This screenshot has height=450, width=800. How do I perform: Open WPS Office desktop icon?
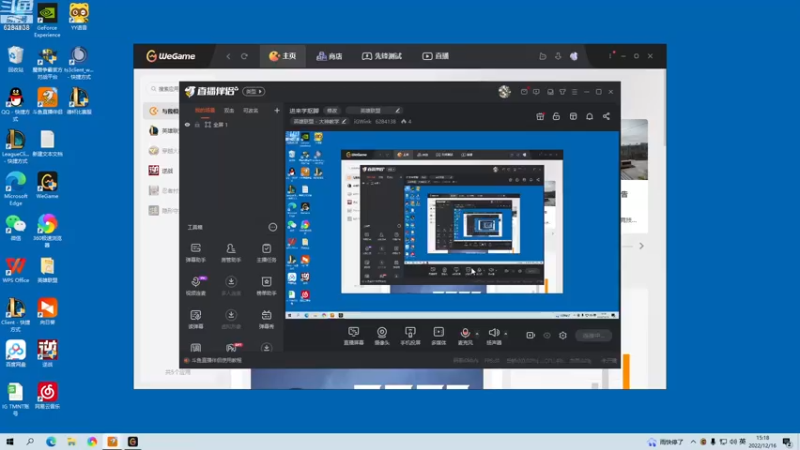(15, 270)
